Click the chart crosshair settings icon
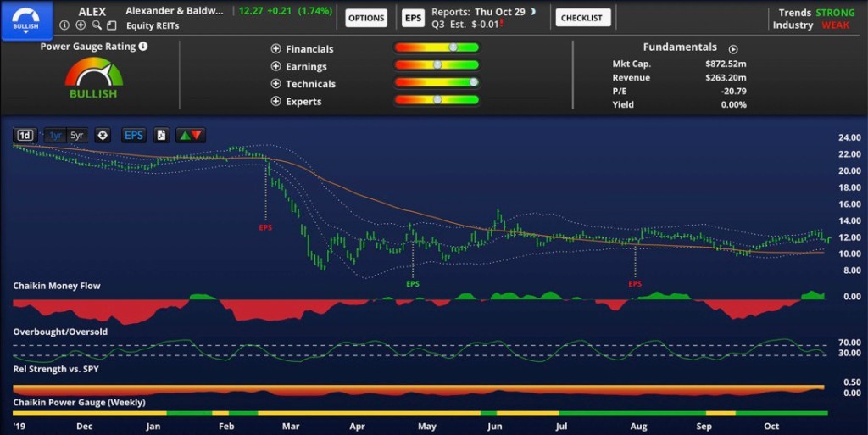 pyautogui.click(x=103, y=135)
